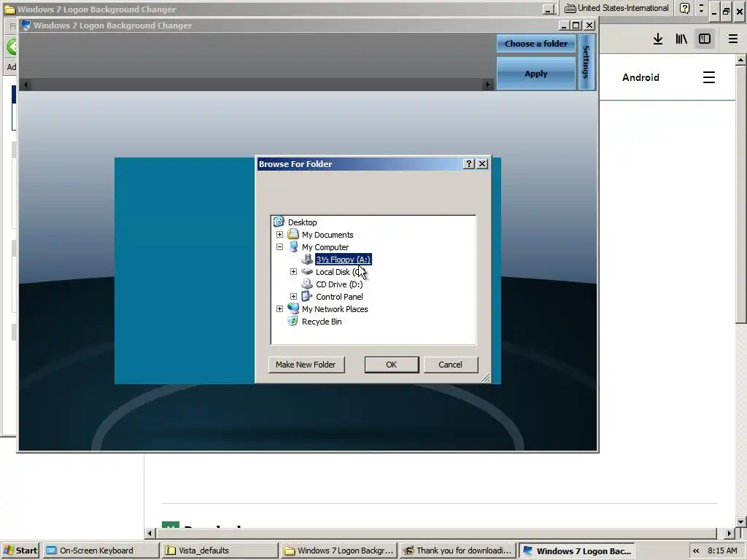Click browser vertical scrollbar up arrow
The image size is (747, 560).
tap(741, 60)
